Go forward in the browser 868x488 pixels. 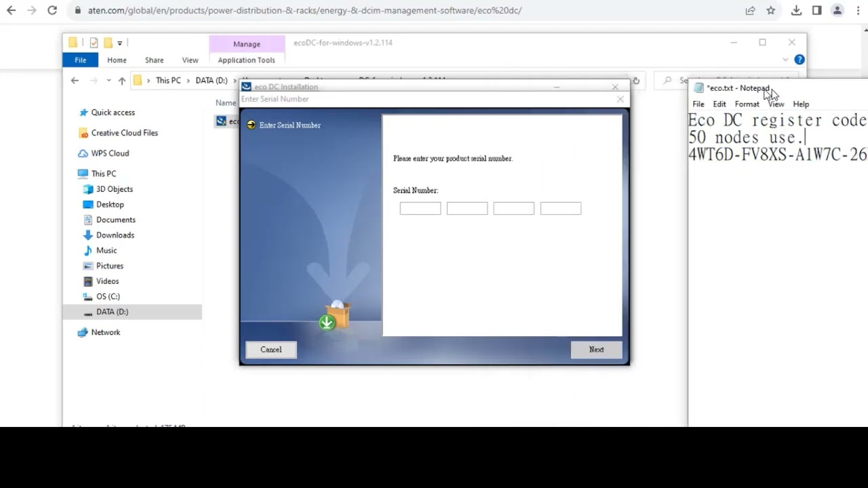[x=31, y=10]
